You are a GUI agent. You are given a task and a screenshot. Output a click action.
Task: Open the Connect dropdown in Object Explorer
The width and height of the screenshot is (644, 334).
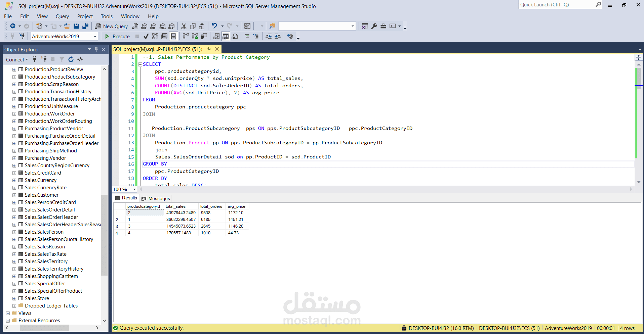pos(17,59)
